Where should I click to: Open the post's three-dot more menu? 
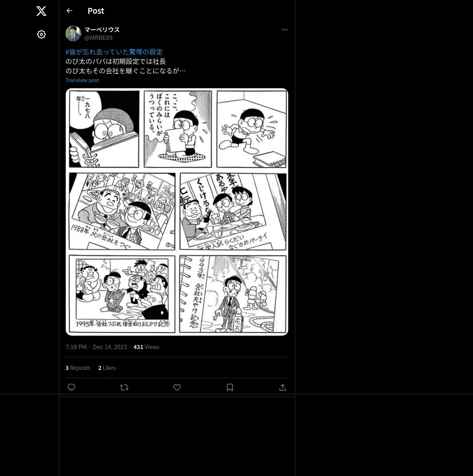point(285,30)
